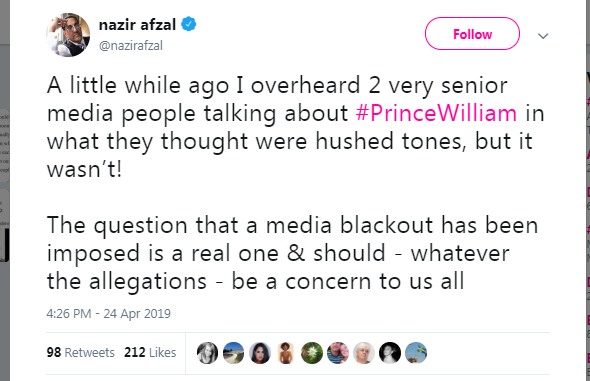590x381 pixels.
Task: View the 98 Retweets list
Action: click(81, 352)
